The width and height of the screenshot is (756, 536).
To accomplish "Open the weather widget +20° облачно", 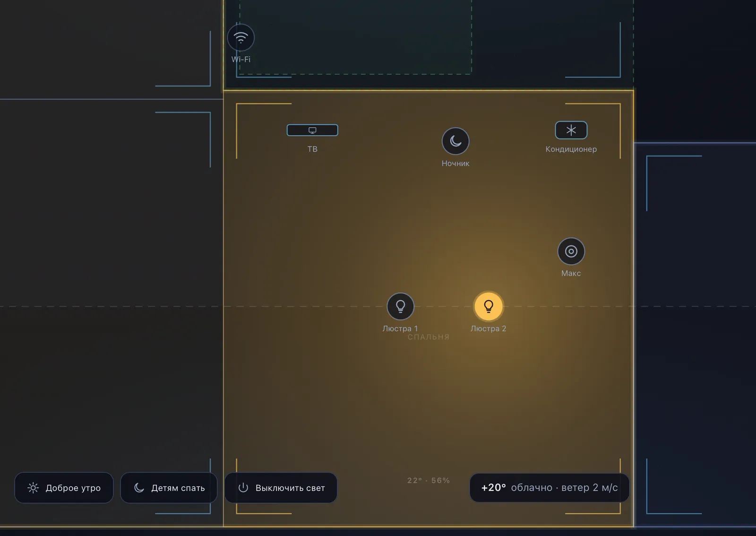I will pos(550,488).
